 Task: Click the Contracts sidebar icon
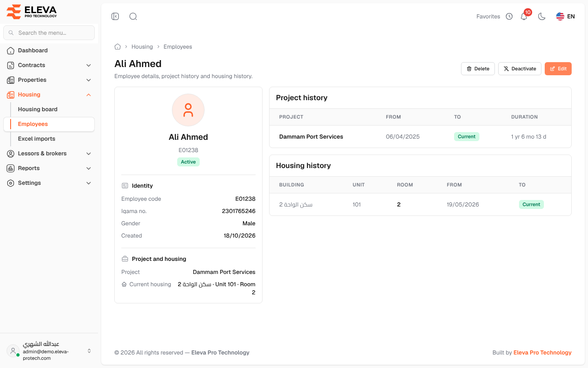tap(11, 65)
